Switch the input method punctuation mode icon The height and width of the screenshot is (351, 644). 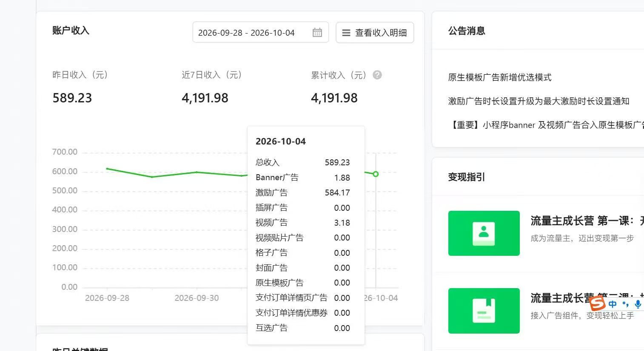[x=625, y=304]
